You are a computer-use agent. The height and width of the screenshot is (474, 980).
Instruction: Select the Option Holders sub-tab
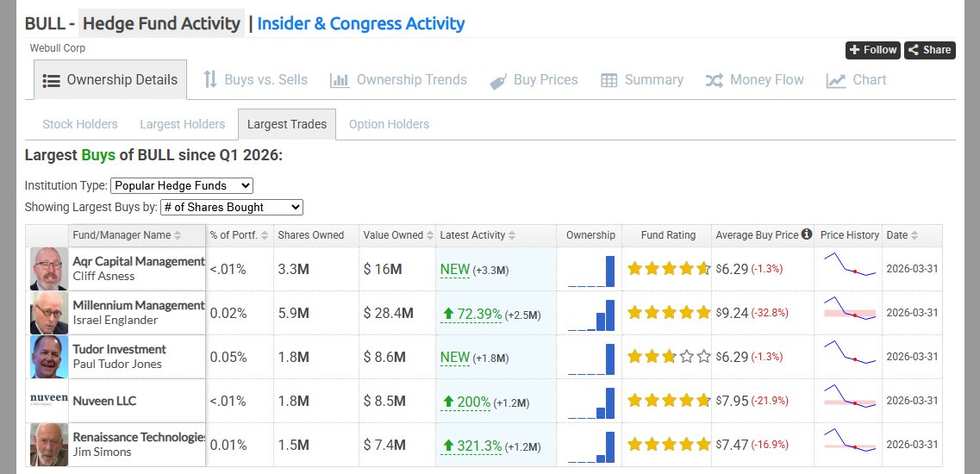click(x=390, y=124)
